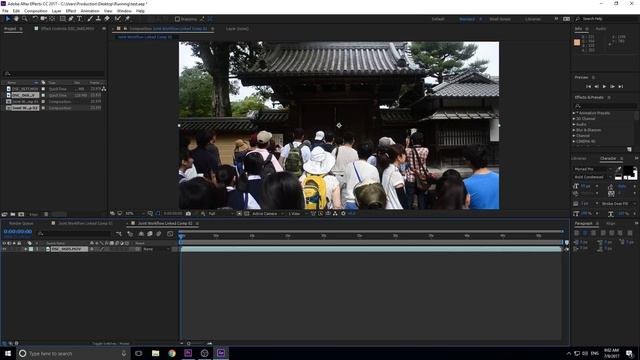Image resolution: width=640 pixels, height=360 pixels.
Task: Click the timeline layer search field
Action: [73, 233]
